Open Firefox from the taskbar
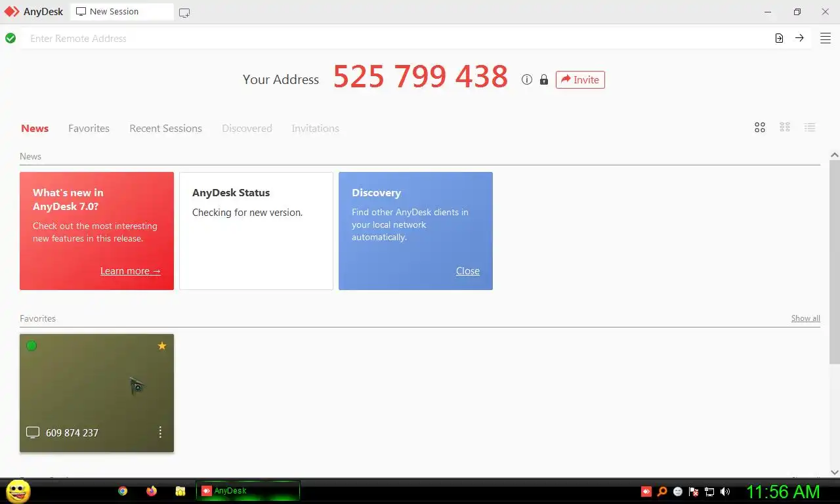 [152, 491]
